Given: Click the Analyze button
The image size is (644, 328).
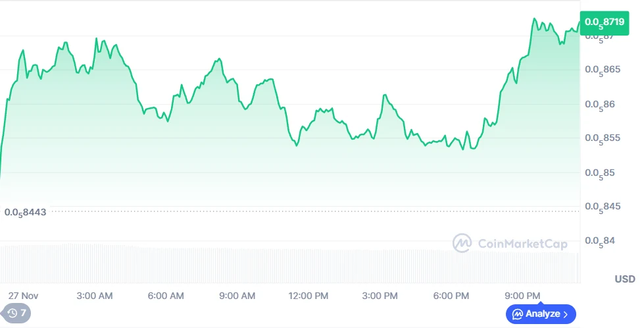Looking at the screenshot, I should 541,314.
